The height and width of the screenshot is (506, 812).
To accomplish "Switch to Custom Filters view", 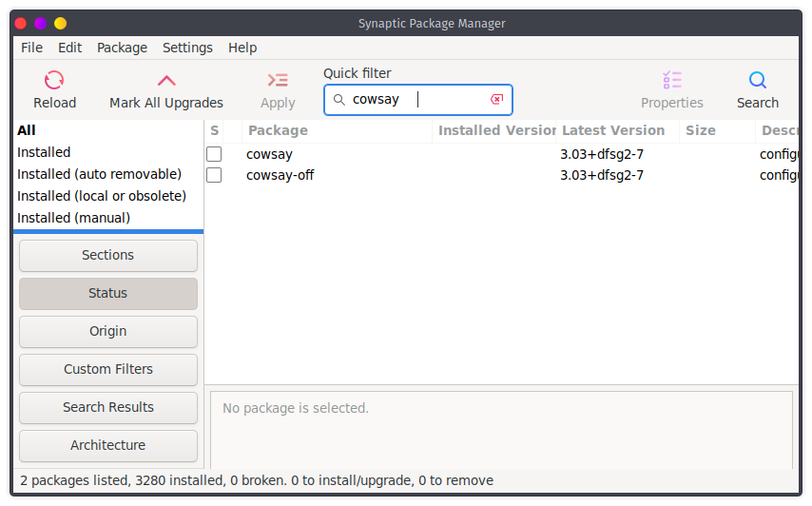I will point(108,369).
